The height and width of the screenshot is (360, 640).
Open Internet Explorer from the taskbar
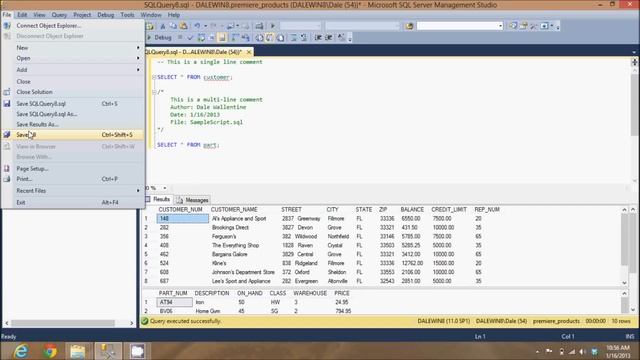point(20,351)
